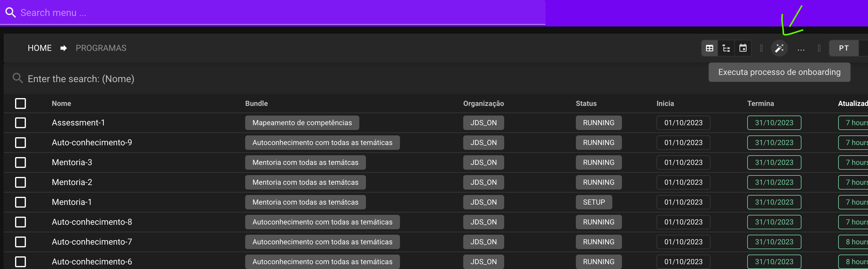The width and height of the screenshot is (868, 269).
Task: Select PROGRAMAS breadcrumb item
Action: pos(101,48)
